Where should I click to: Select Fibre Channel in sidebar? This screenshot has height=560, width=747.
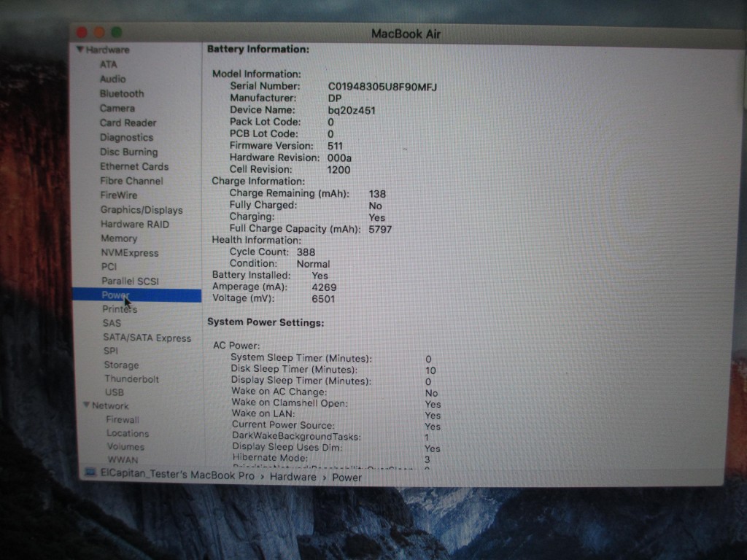[131, 181]
